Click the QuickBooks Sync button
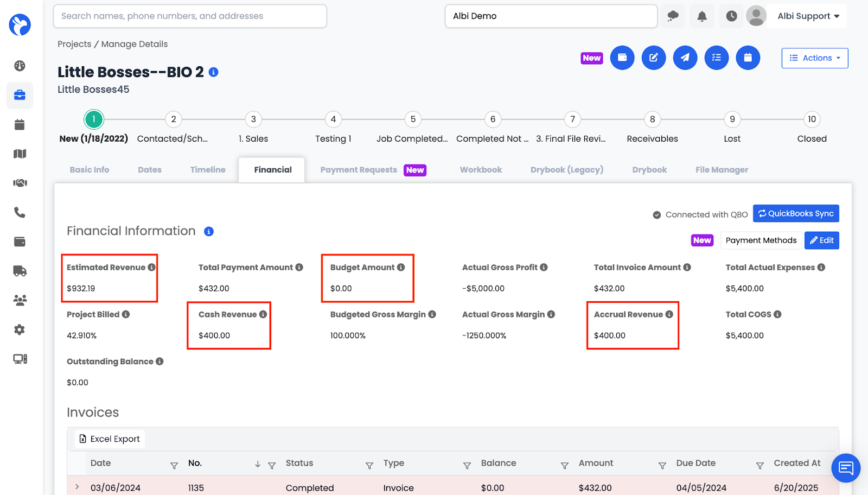The width and height of the screenshot is (868, 495). point(795,214)
